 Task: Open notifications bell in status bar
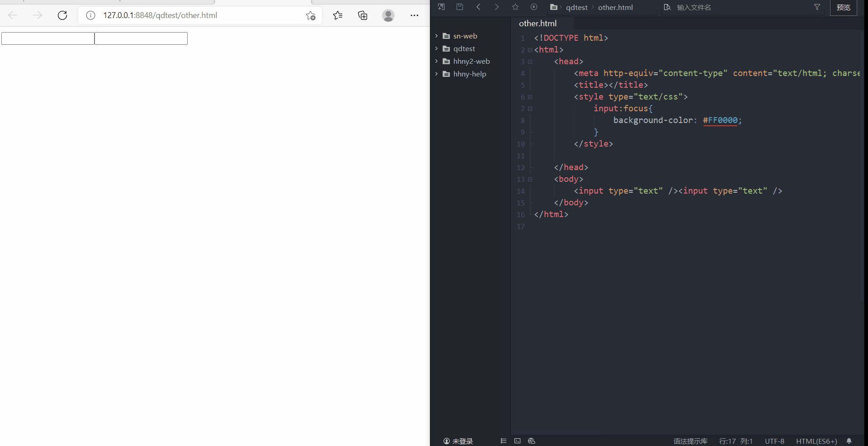coord(849,441)
